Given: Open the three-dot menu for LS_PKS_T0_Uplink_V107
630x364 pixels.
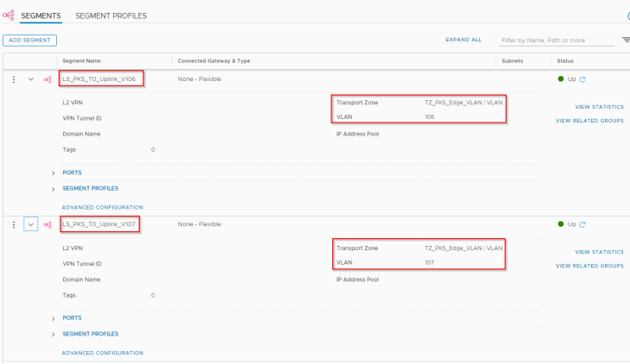Looking at the screenshot, I should point(14,224).
